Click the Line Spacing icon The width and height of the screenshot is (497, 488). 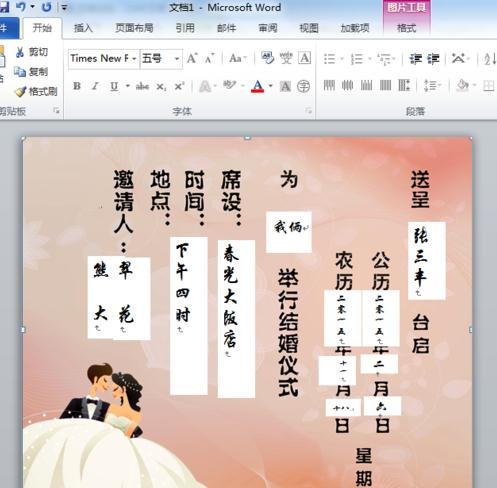pos(430,86)
